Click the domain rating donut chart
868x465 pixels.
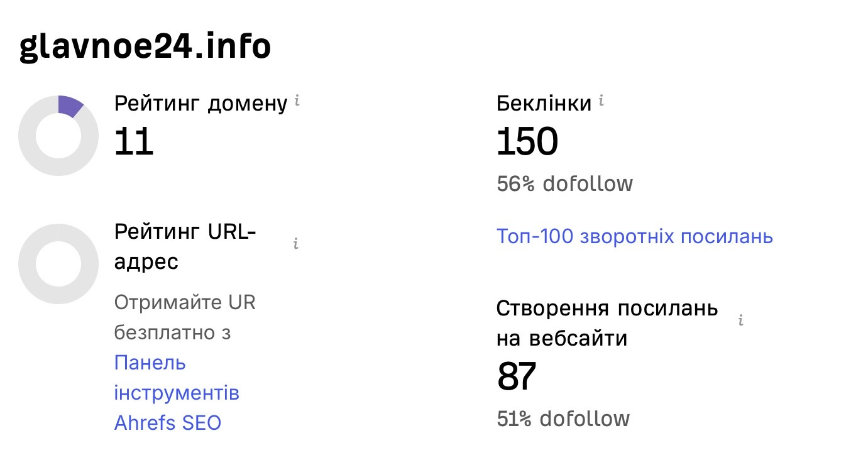[58, 136]
